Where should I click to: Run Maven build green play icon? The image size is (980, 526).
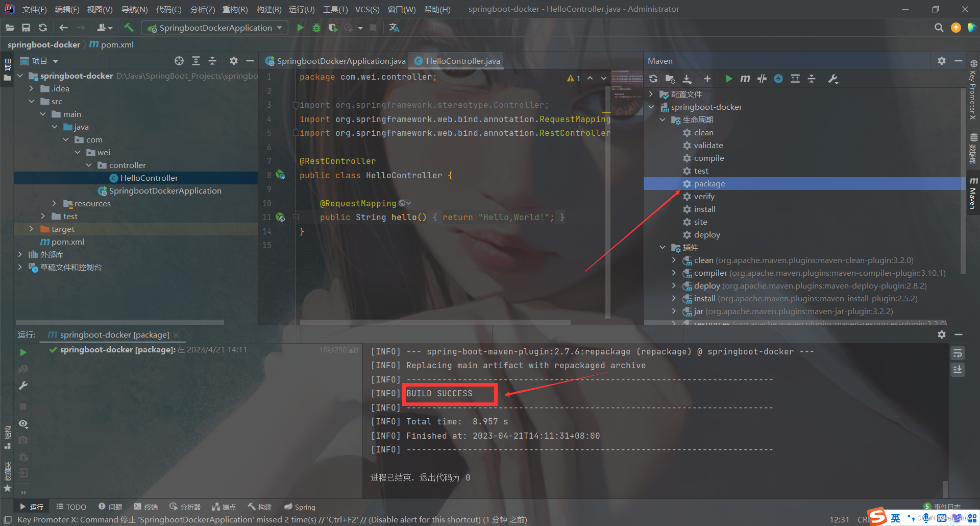tap(729, 79)
